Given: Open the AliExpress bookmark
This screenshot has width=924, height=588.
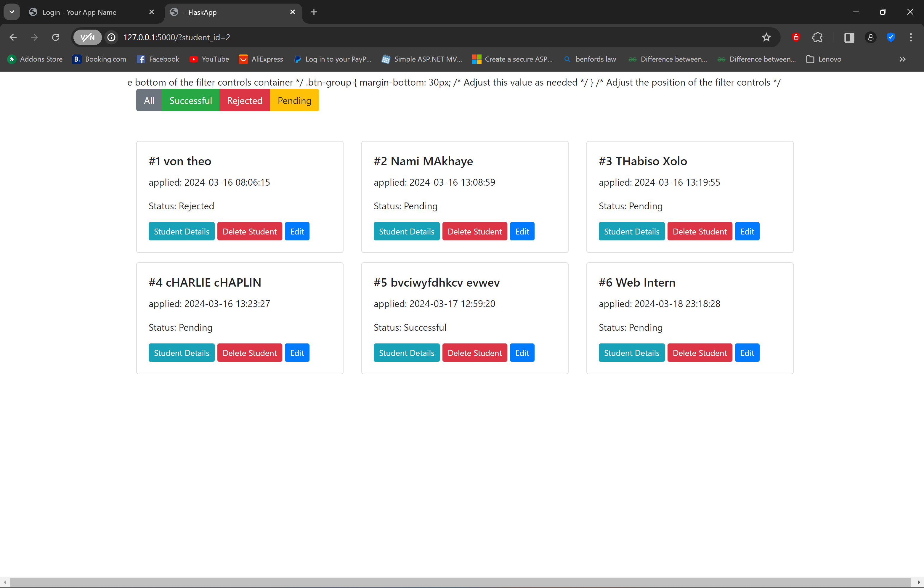Looking at the screenshot, I should [x=261, y=59].
